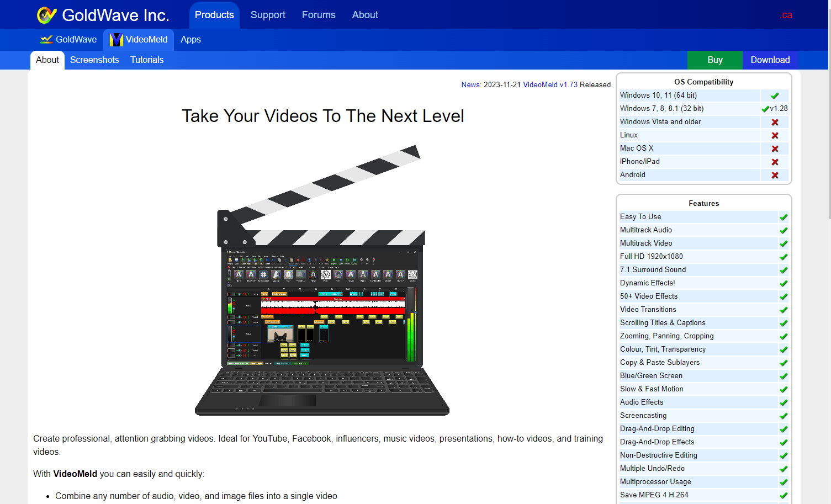This screenshot has height=504, width=831.
Task: Select the Apps tab in product bar
Action: coord(190,40)
